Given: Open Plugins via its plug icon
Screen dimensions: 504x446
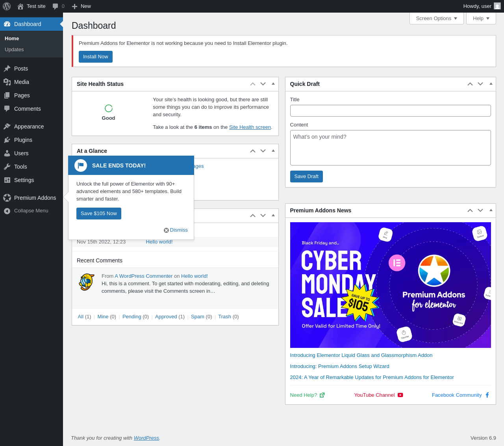Looking at the screenshot, I should click(x=7, y=140).
